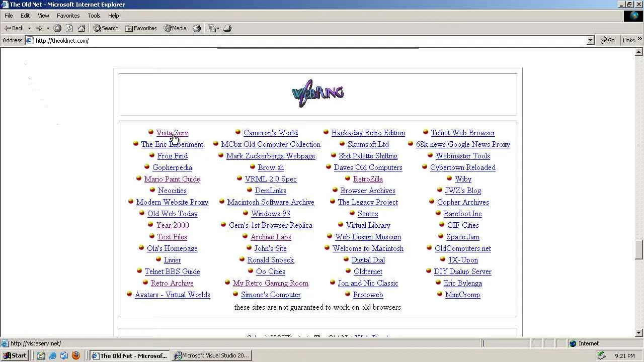Open the History toolbar button
The height and width of the screenshot is (362, 644).
coord(197,28)
